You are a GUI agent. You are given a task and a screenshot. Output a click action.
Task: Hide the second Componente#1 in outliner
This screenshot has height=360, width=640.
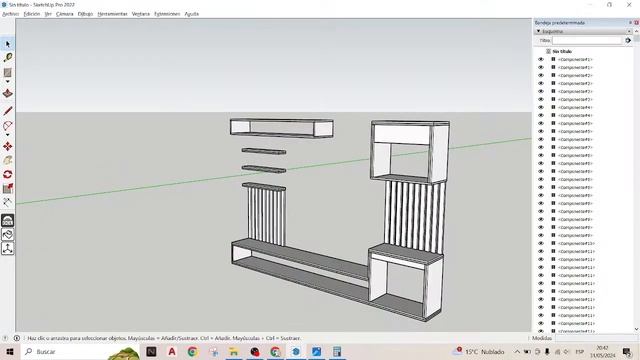tap(541, 67)
